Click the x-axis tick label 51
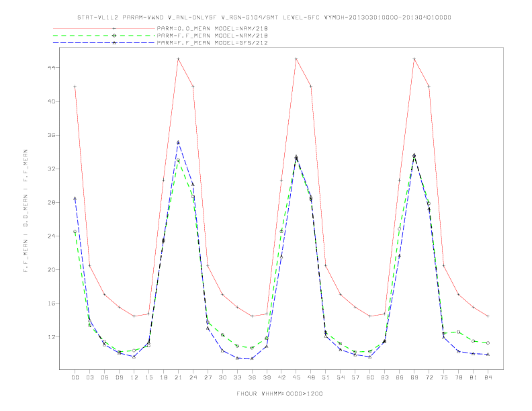The image size is (532, 411). (326, 377)
